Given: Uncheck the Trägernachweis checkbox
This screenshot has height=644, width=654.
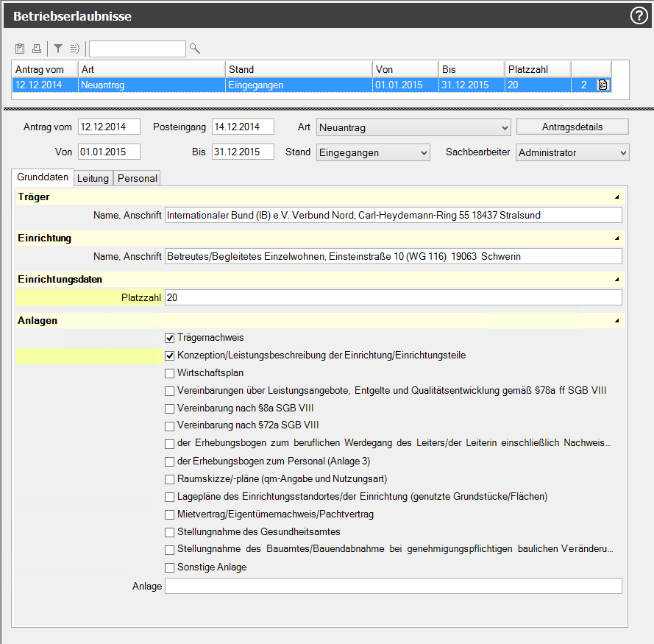Looking at the screenshot, I should coord(170,338).
